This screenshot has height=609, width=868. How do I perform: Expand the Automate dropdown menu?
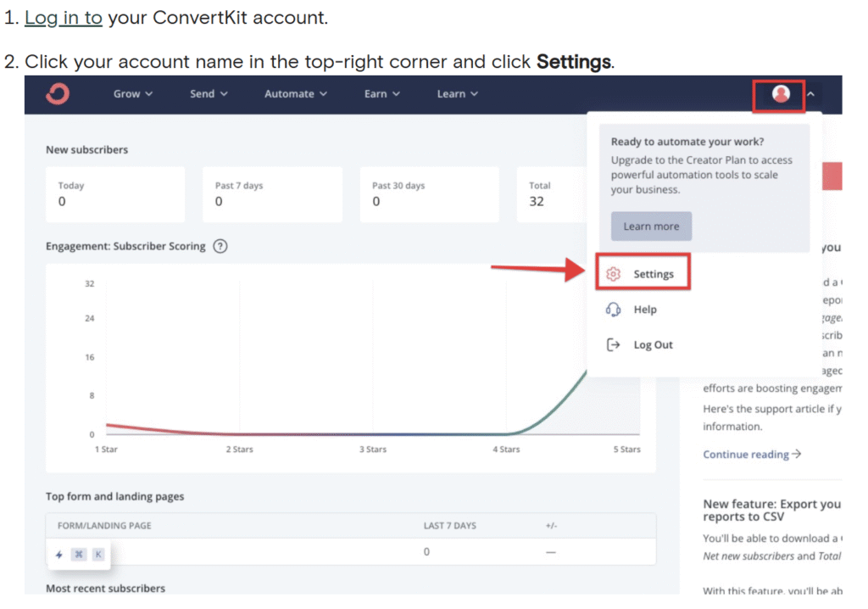click(296, 93)
